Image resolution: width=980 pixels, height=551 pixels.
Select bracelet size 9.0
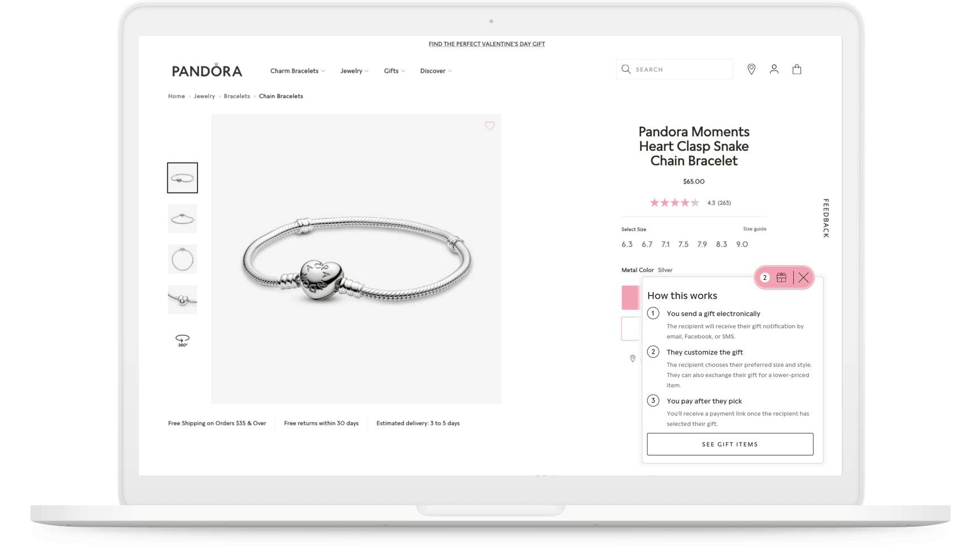click(742, 244)
